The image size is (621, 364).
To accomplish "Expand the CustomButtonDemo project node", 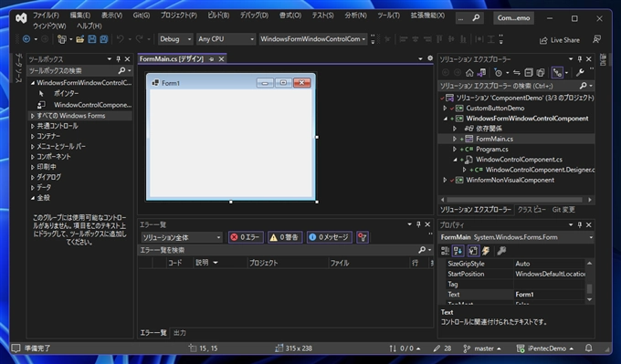I will 445,108.
